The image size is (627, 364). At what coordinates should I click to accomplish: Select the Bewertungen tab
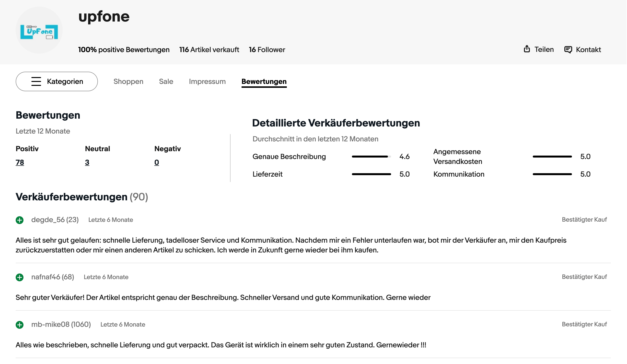coord(264,81)
